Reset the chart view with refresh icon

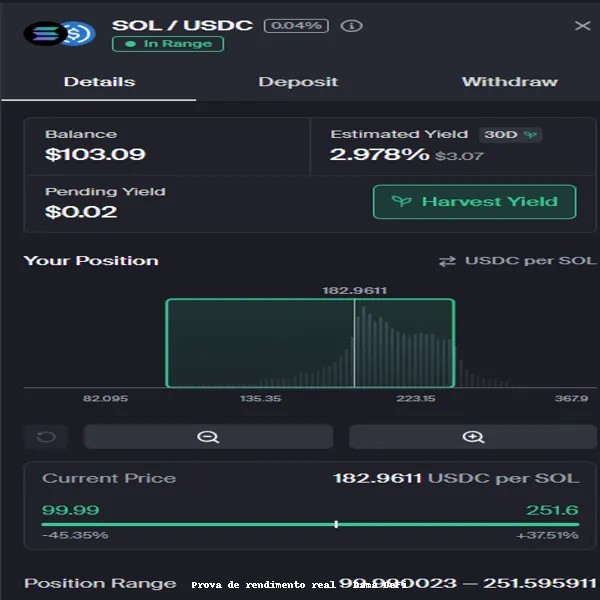click(x=46, y=437)
